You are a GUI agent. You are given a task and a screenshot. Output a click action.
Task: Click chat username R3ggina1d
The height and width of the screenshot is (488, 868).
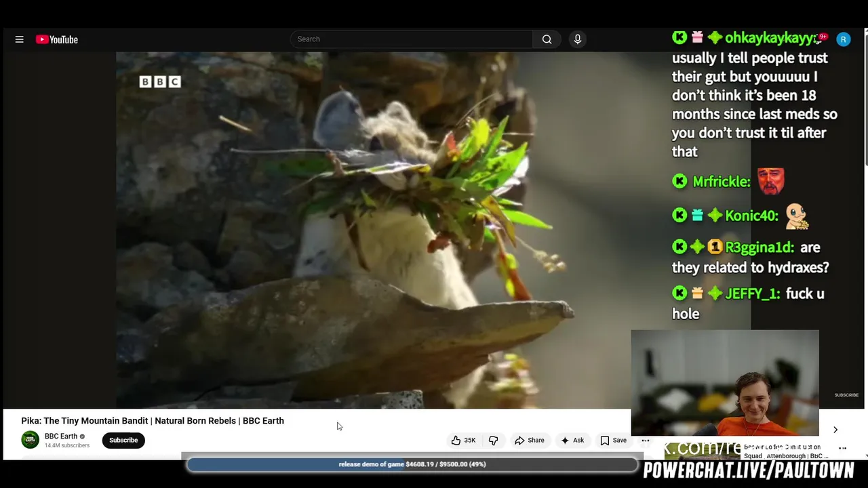click(x=759, y=247)
